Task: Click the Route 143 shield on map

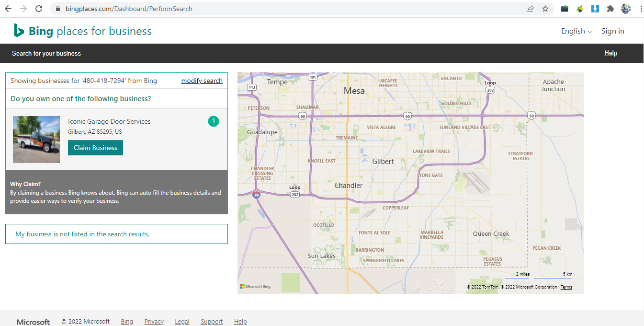Action: point(252,87)
